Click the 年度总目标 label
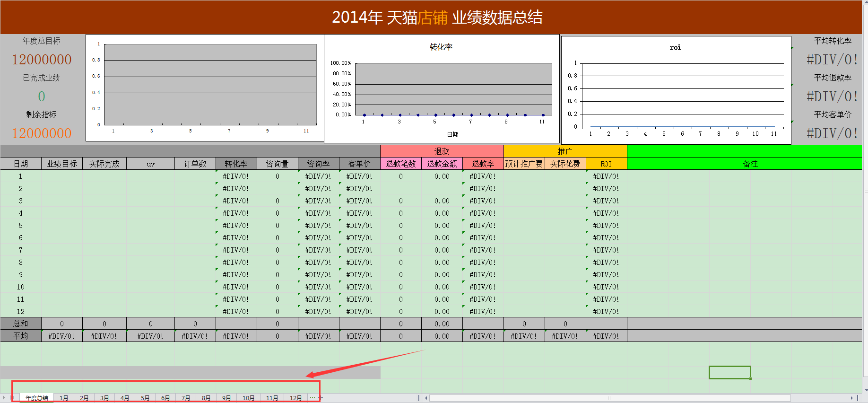Image resolution: width=868 pixels, height=403 pixels. [42, 41]
